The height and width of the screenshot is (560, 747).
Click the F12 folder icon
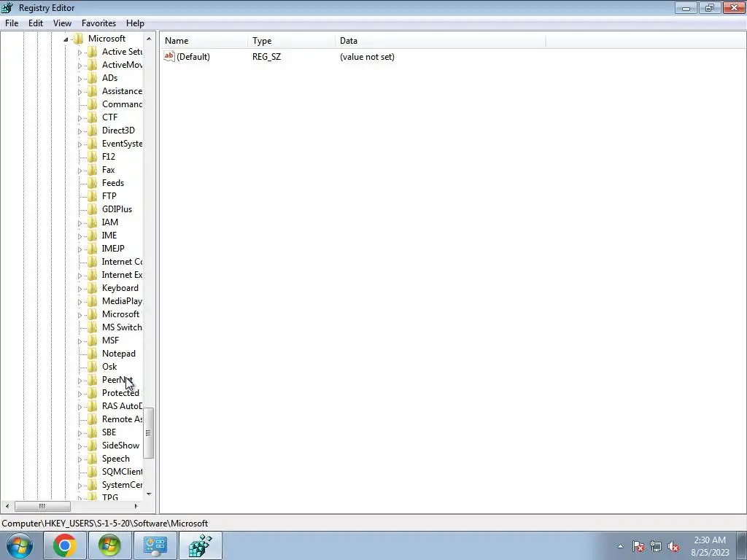93,157
